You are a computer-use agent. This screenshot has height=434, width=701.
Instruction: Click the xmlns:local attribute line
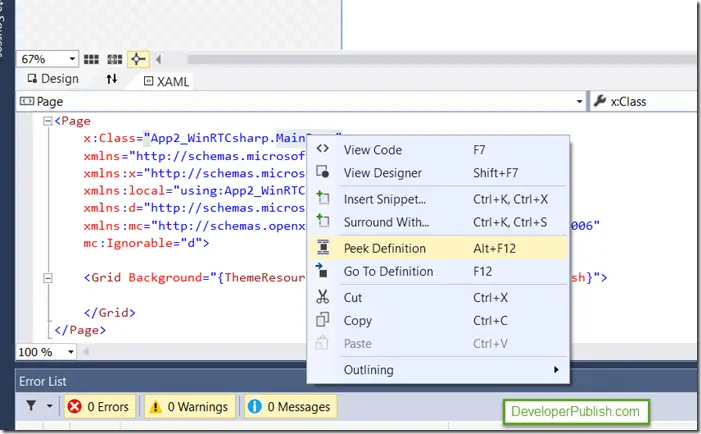pos(195,191)
